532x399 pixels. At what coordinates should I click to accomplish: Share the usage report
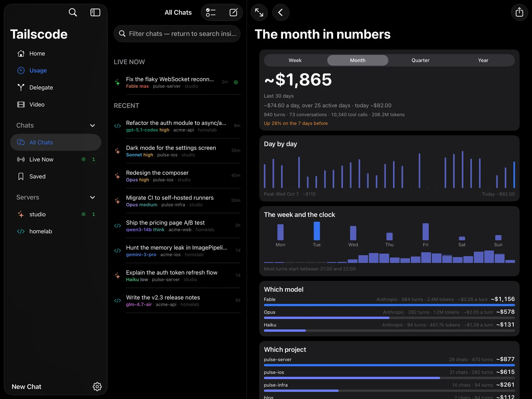point(519,13)
